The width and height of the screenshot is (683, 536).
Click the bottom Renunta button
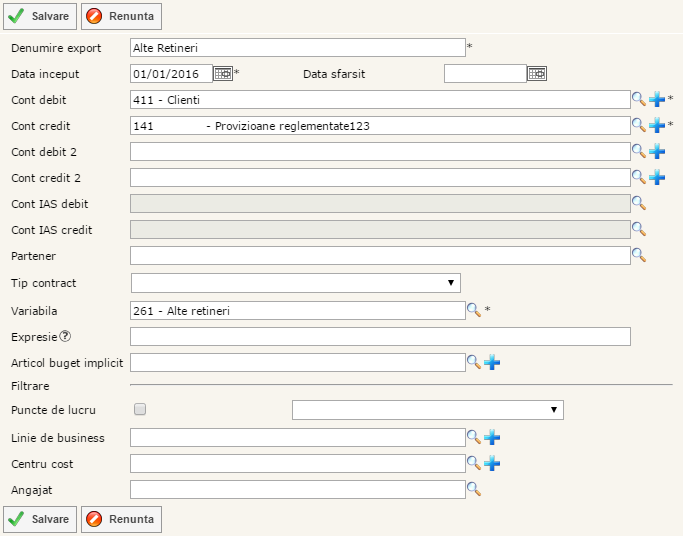pos(121,519)
